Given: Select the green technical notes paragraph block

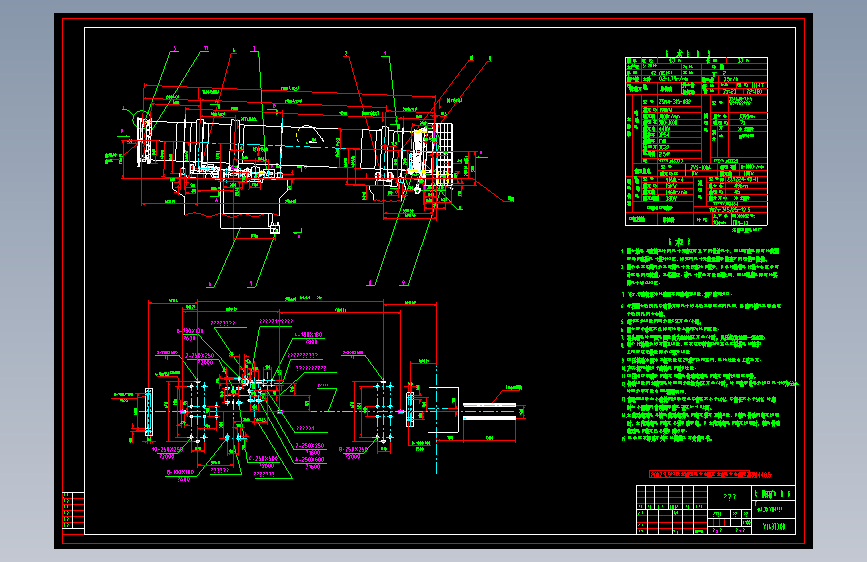Looking at the screenshot, I should [x=708, y=345].
